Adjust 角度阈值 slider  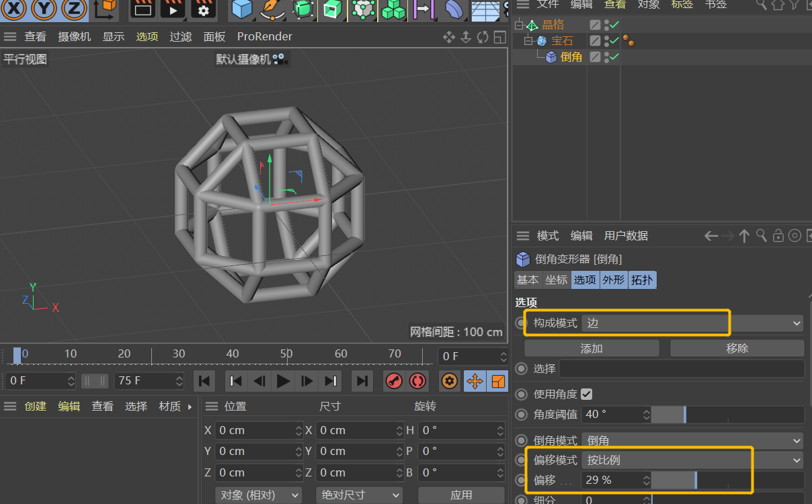tap(728, 415)
